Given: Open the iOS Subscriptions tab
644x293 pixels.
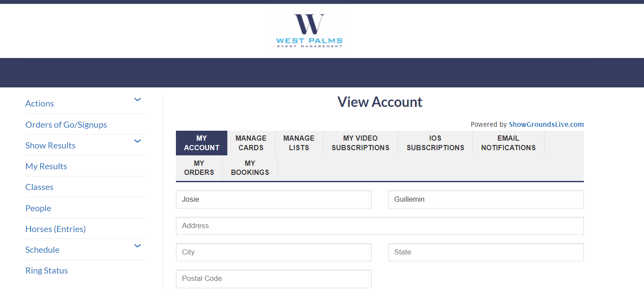Looking at the screenshot, I should point(435,143).
